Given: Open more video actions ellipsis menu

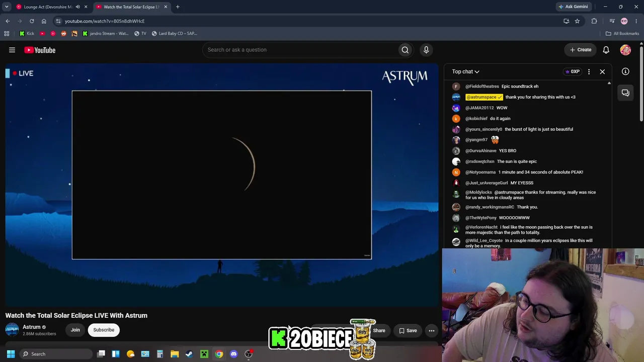Looking at the screenshot, I should click(432, 330).
